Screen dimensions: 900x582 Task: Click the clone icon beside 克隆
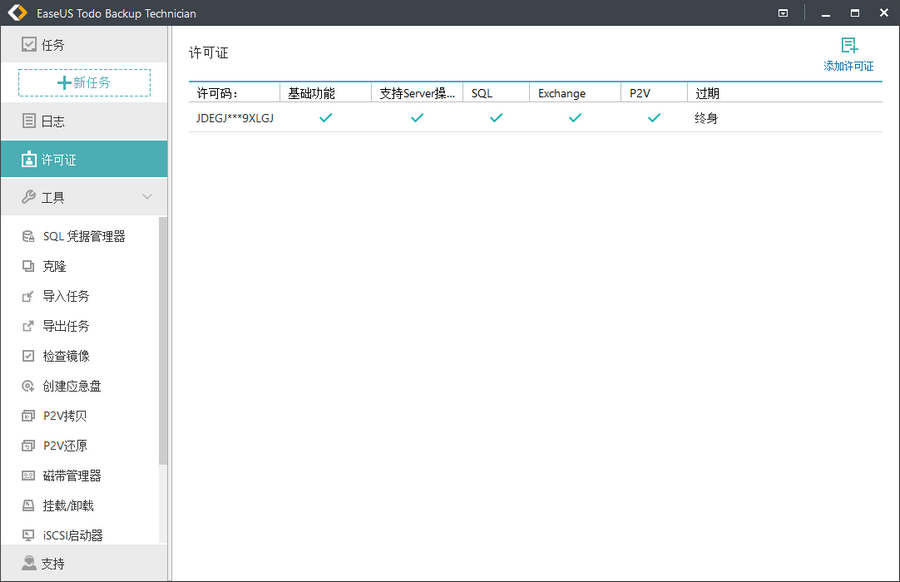coord(28,266)
